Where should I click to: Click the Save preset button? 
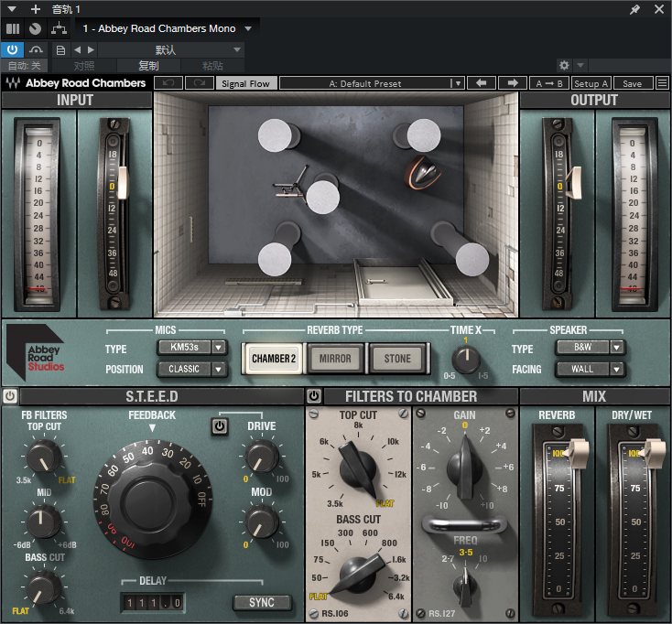point(633,83)
